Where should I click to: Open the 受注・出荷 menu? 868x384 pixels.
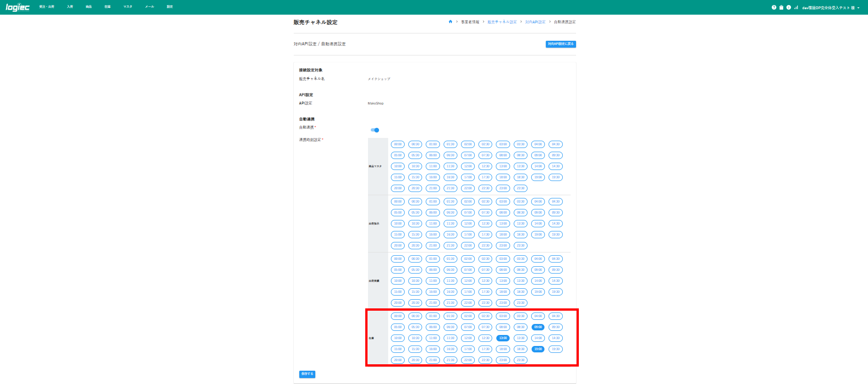tap(47, 7)
